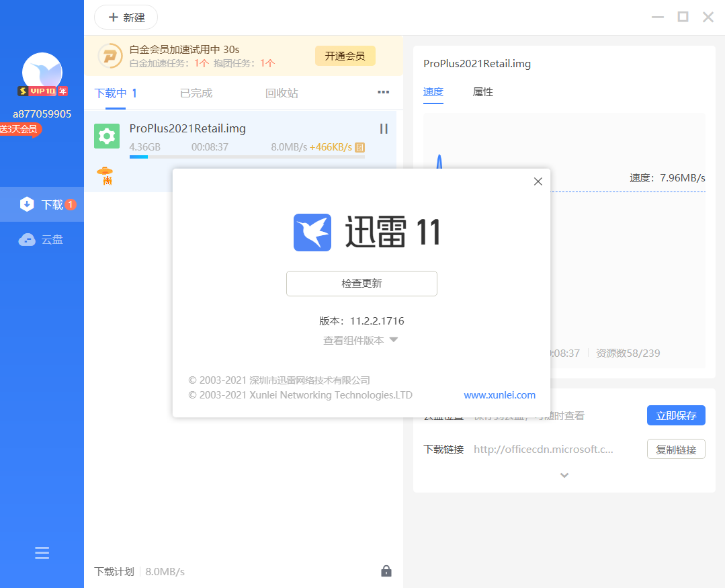
Task: Open the user avatar profile picture
Action: coord(42,72)
